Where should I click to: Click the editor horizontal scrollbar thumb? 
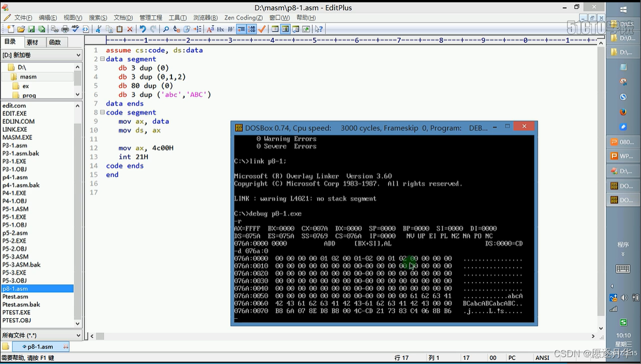pos(100,336)
